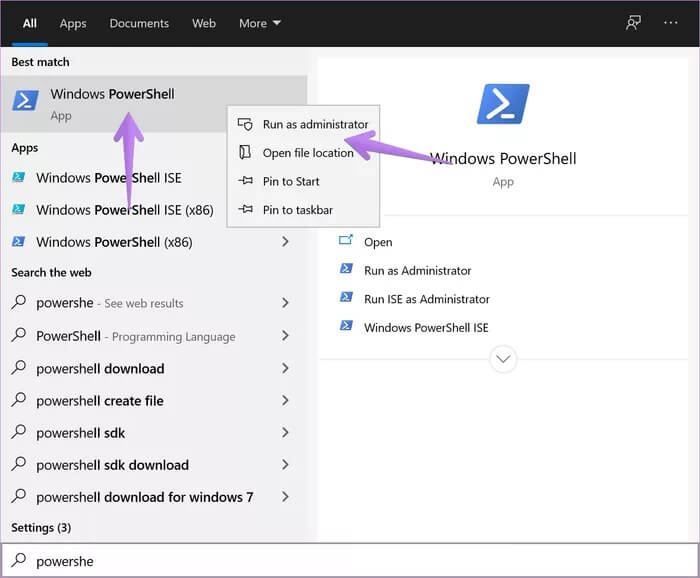Screen dimensions: 700x578
Task: Choose Open file location in context menu
Action: click(304, 153)
